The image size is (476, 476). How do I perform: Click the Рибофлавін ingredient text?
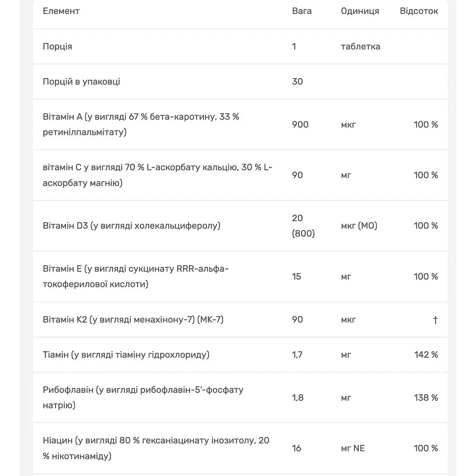[143, 398]
